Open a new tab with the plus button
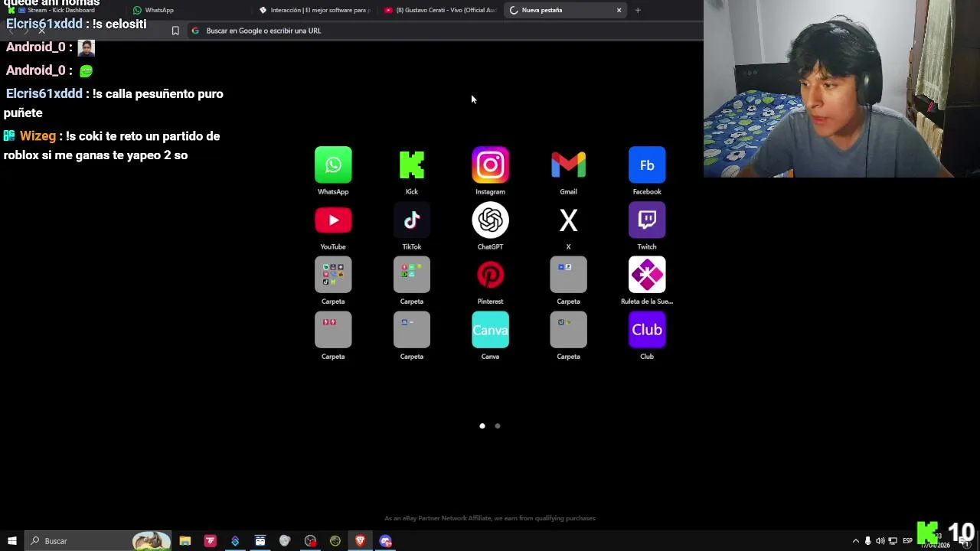The image size is (980, 551). pyautogui.click(x=638, y=10)
